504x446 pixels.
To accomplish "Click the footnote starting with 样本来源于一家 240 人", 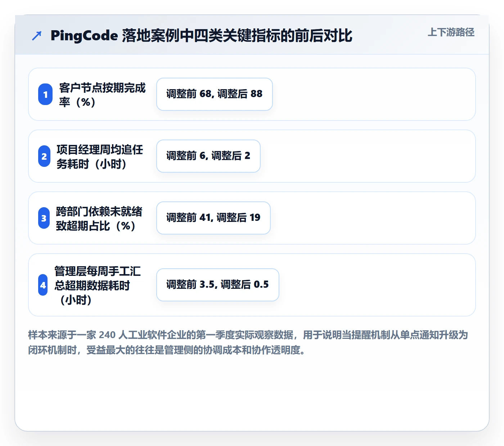I will pos(248,342).
